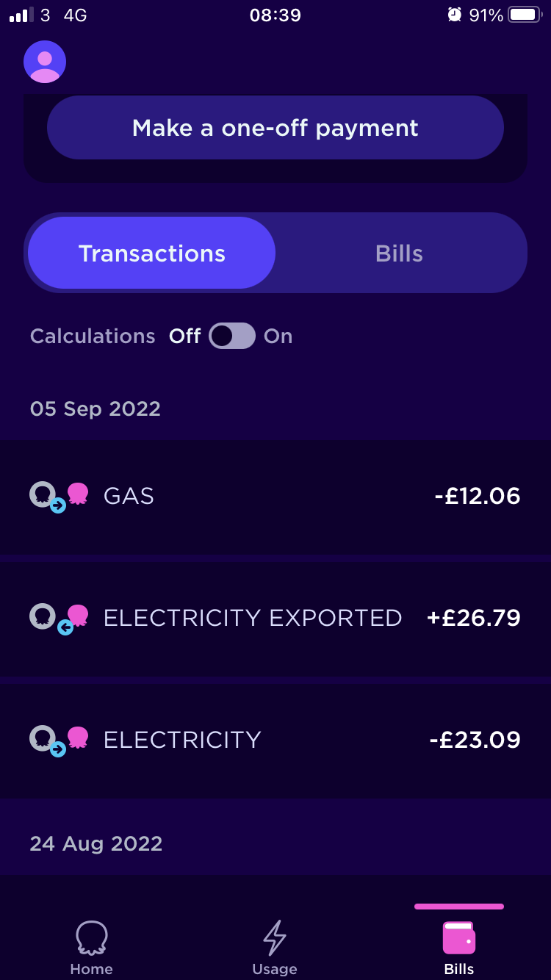Tap the 05 Sep 2022 date header
Viewport: 551px width, 980px height.
point(96,409)
